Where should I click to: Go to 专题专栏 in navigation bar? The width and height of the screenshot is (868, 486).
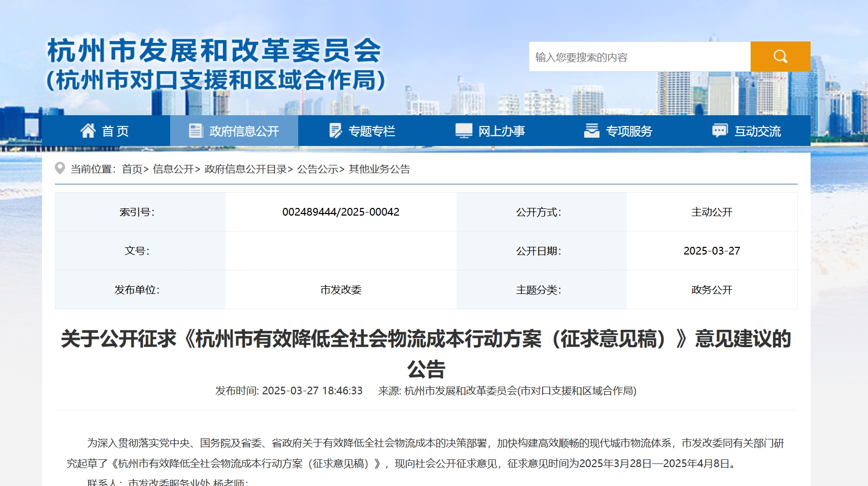tap(371, 132)
